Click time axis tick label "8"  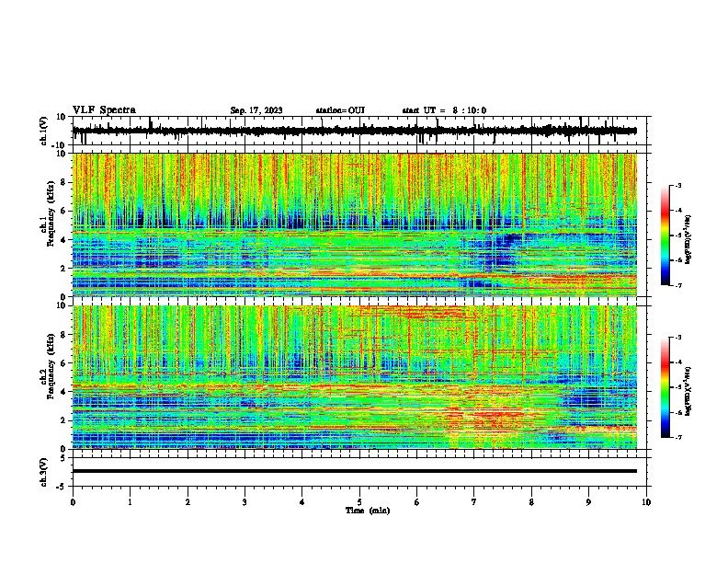click(531, 502)
